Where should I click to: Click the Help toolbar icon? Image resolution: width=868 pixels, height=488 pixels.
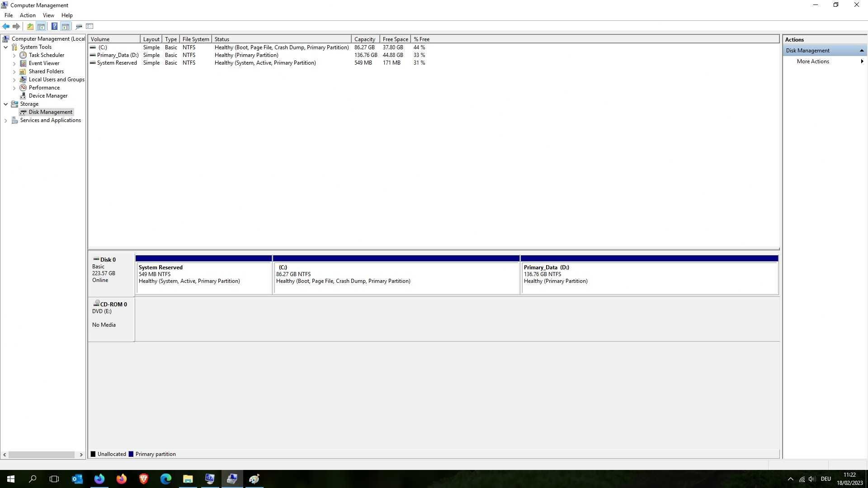54,26
